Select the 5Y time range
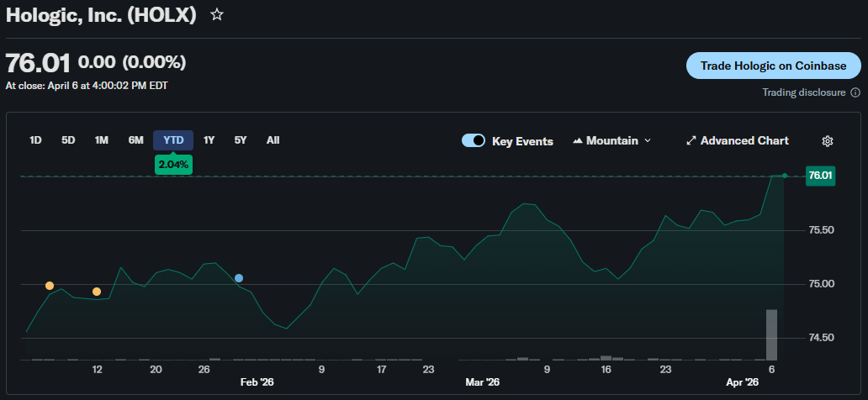This screenshot has height=400, width=868. click(241, 140)
